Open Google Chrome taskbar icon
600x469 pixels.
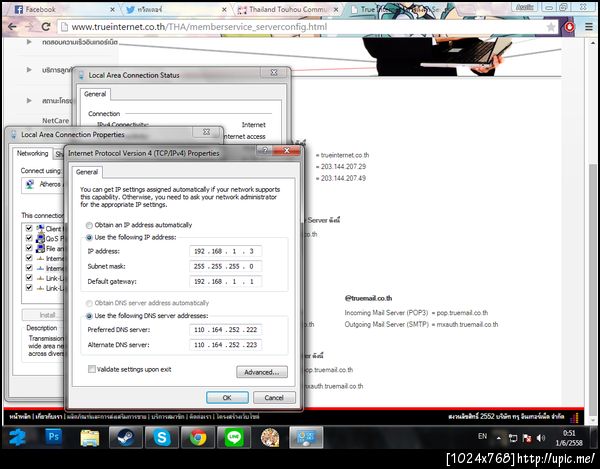pyautogui.click(x=198, y=437)
